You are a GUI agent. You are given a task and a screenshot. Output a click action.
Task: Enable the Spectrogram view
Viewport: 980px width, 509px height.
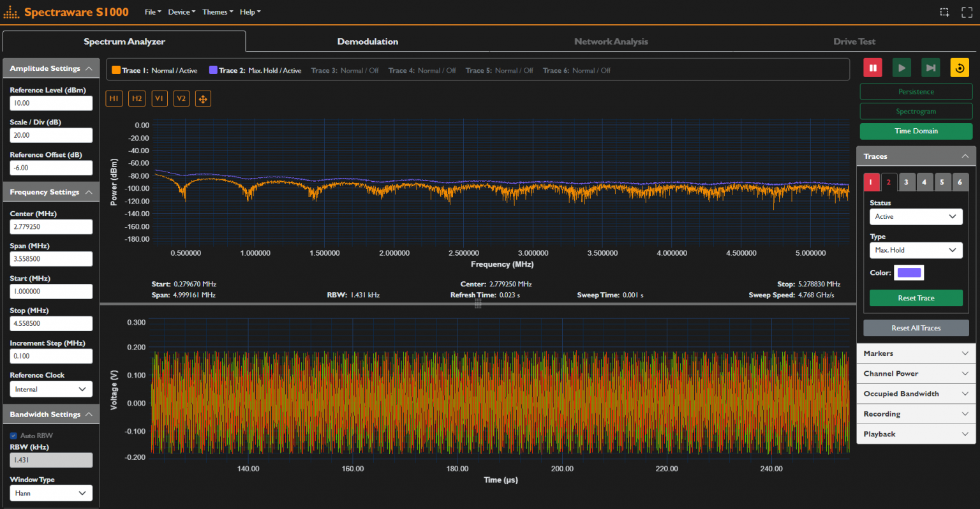[916, 110]
